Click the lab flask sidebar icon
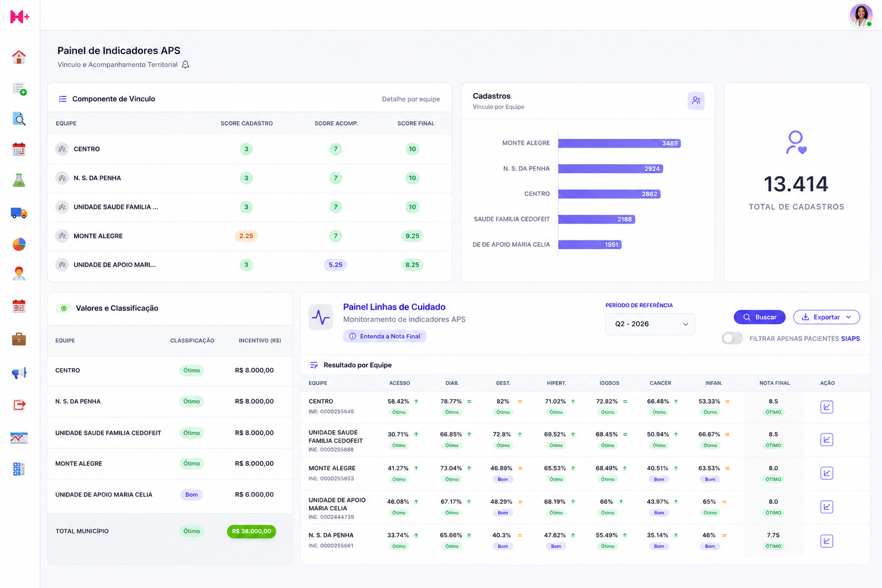The image size is (882, 588). coord(19,181)
